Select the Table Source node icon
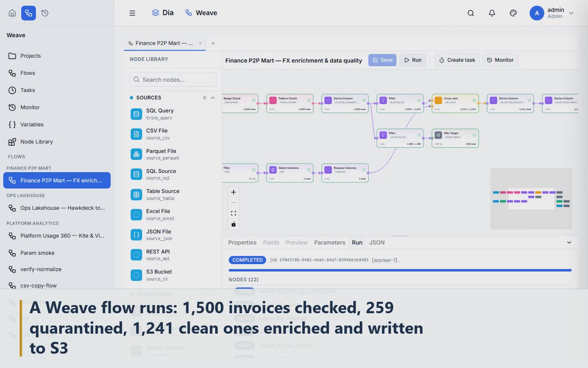Image resolution: width=588 pixels, height=368 pixels. pos(136,195)
